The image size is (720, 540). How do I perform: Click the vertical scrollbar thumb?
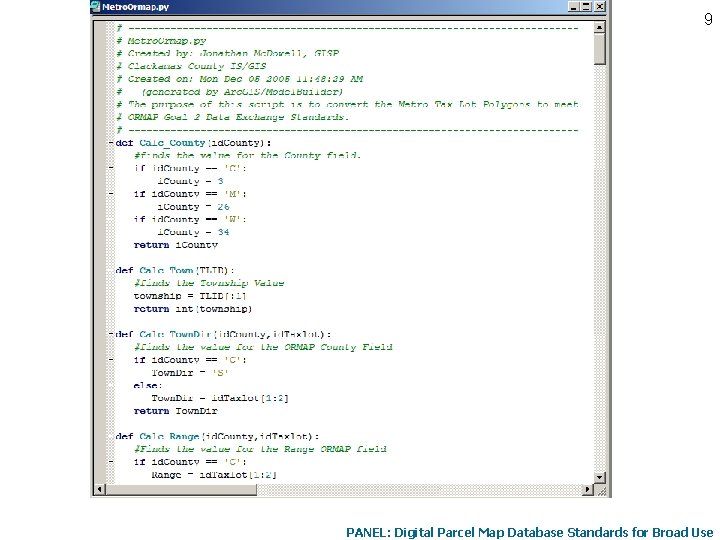(599, 49)
